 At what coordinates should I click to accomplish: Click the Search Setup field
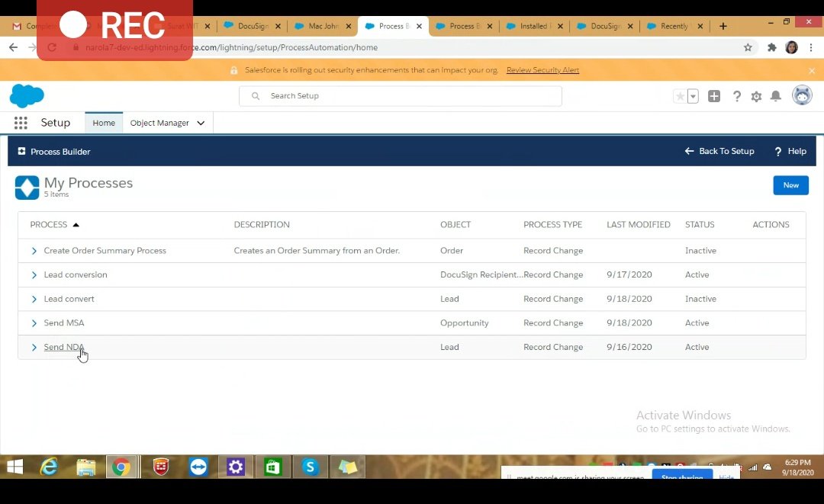[401, 96]
